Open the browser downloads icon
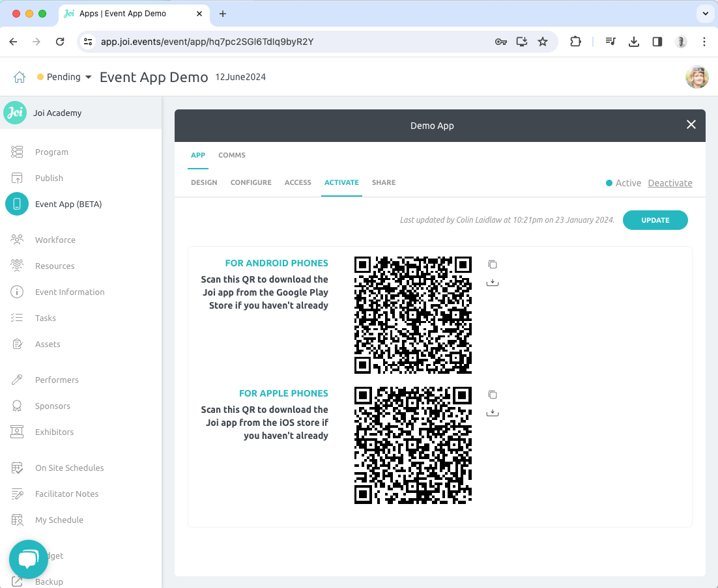Screen dimensions: 718x588 tap(634, 42)
